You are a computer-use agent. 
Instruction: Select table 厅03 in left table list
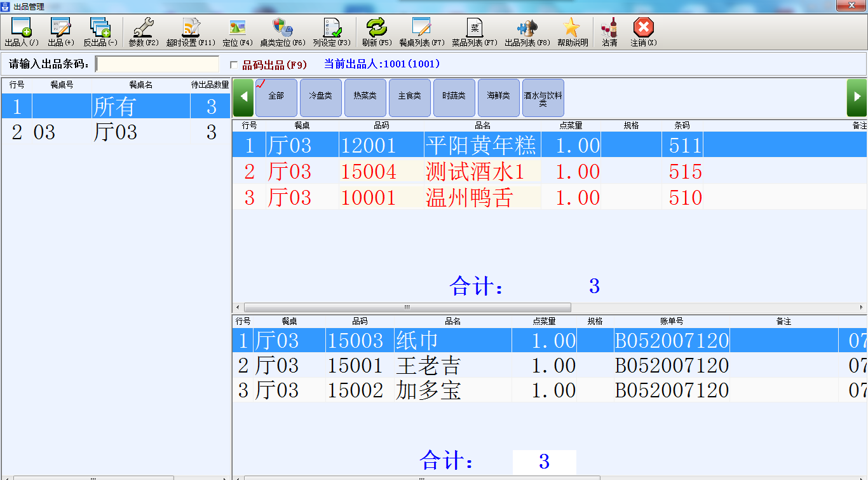[114, 132]
